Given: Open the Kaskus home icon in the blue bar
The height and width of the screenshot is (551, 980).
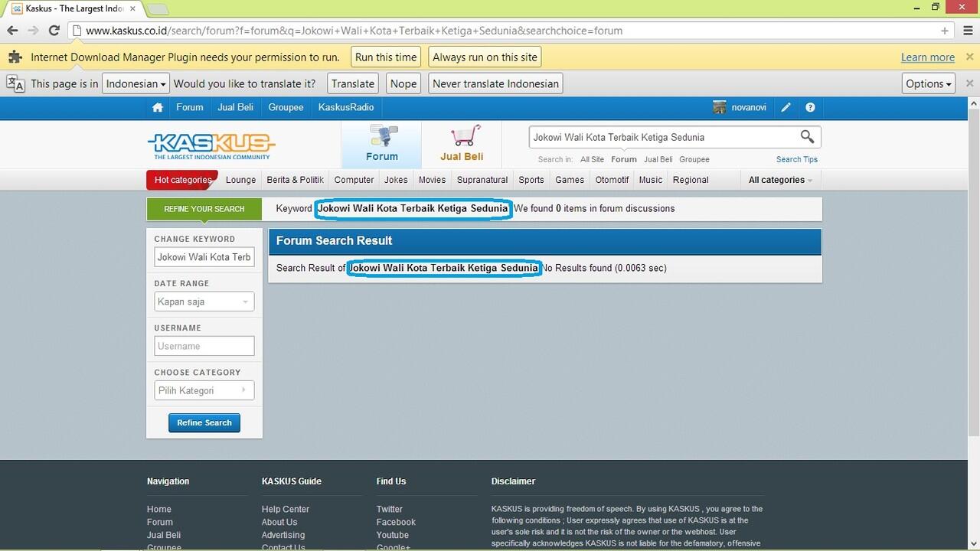Looking at the screenshot, I should pyautogui.click(x=158, y=107).
